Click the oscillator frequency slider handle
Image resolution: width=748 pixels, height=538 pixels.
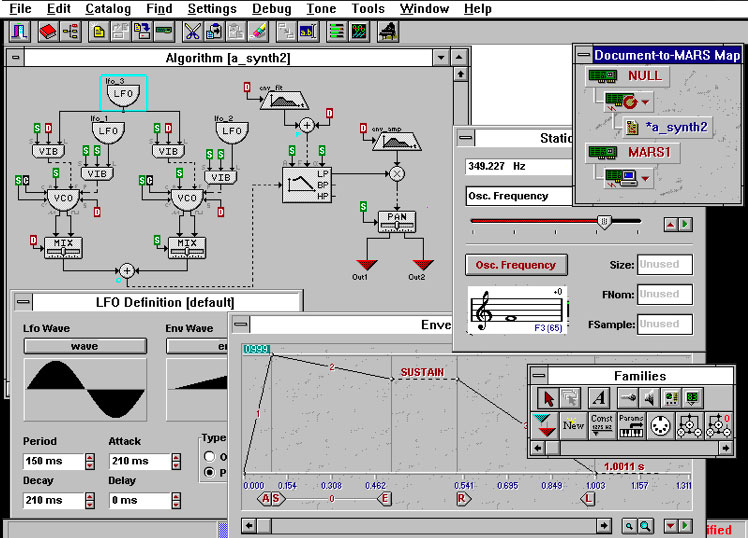[x=603, y=221]
